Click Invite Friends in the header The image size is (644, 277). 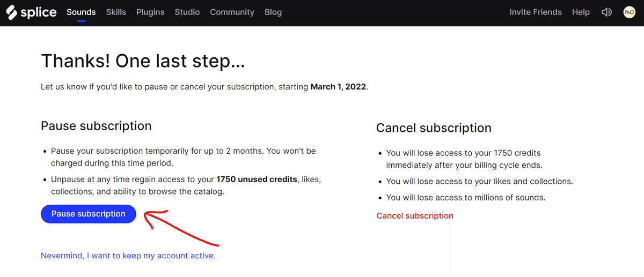coord(536,12)
